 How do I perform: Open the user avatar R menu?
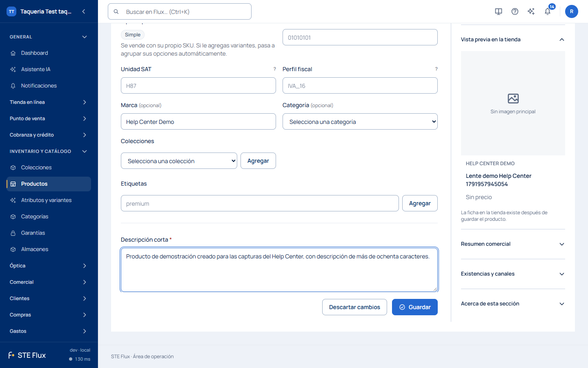tap(572, 11)
